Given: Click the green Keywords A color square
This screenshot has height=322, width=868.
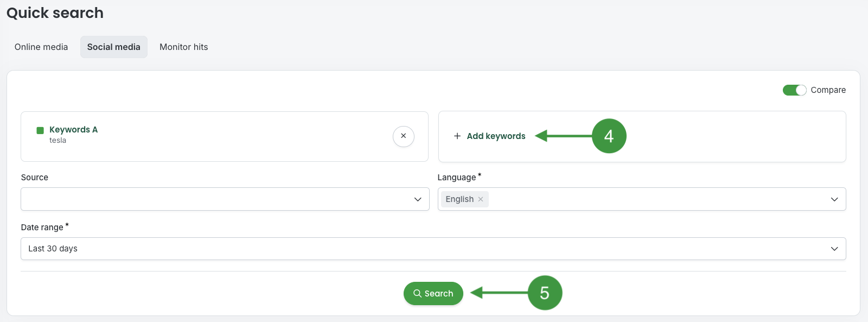Looking at the screenshot, I should tap(40, 130).
